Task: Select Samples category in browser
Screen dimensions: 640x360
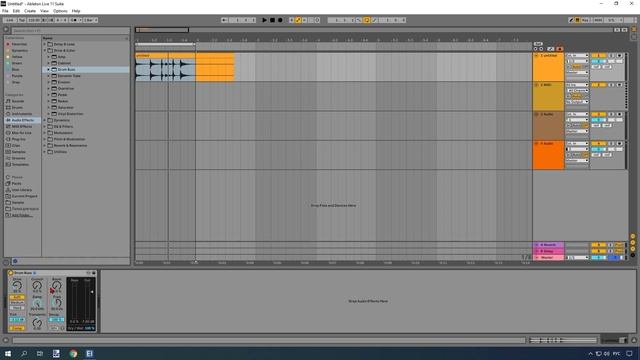Action: pyautogui.click(x=18, y=152)
